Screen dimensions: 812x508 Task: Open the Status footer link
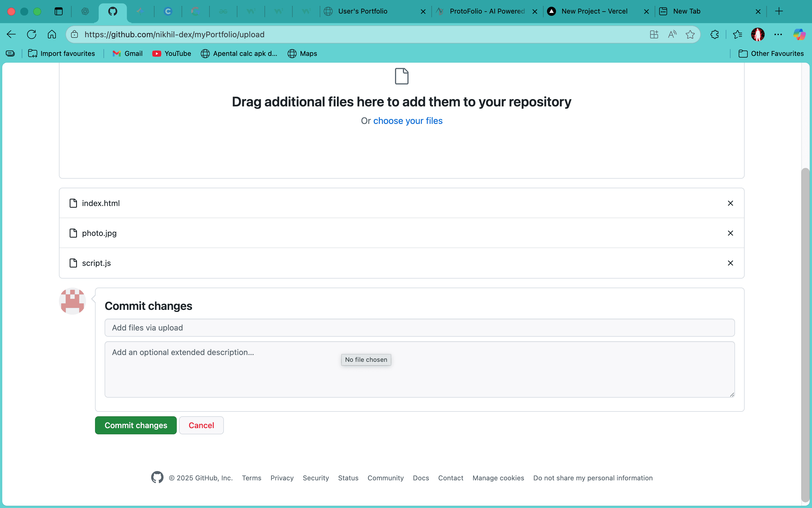348,478
